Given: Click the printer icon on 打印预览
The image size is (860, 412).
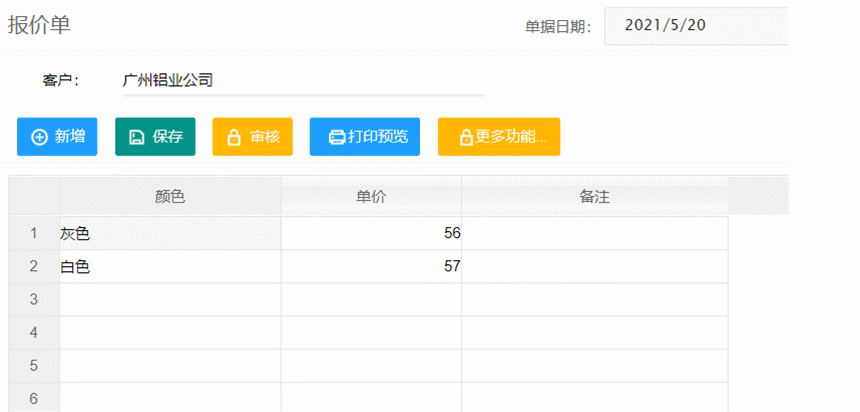Looking at the screenshot, I should pos(337,137).
